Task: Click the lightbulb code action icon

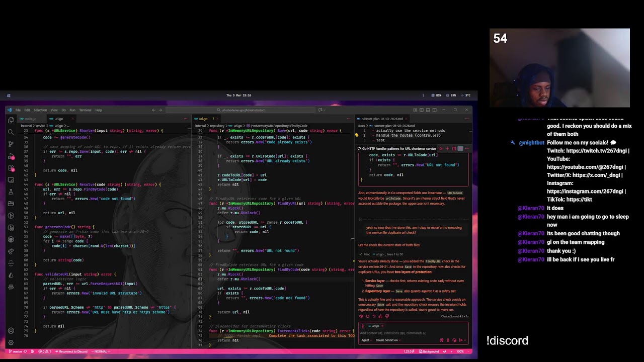Action: click(x=357, y=135)
